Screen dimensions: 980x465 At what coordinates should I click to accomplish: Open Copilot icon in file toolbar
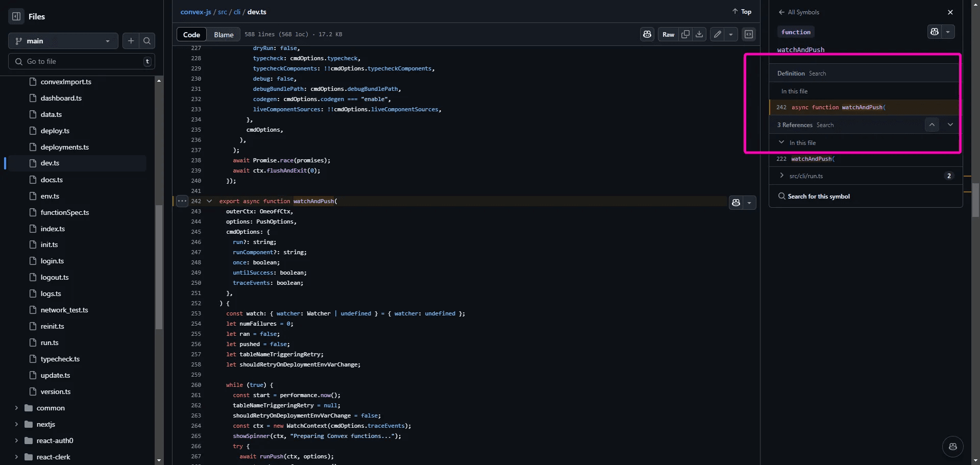[x=647, y=34]
